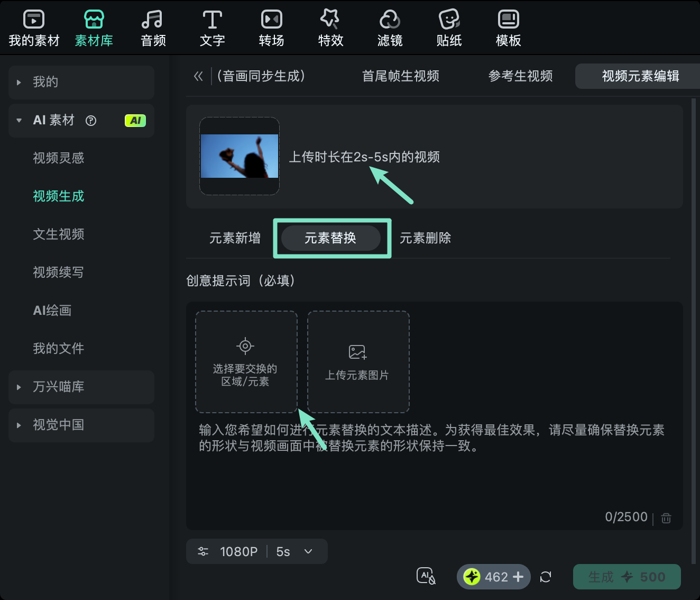Click the AI removal icon near credits
The height and width of the screenshot is (600, 700).
pos(426,577)
